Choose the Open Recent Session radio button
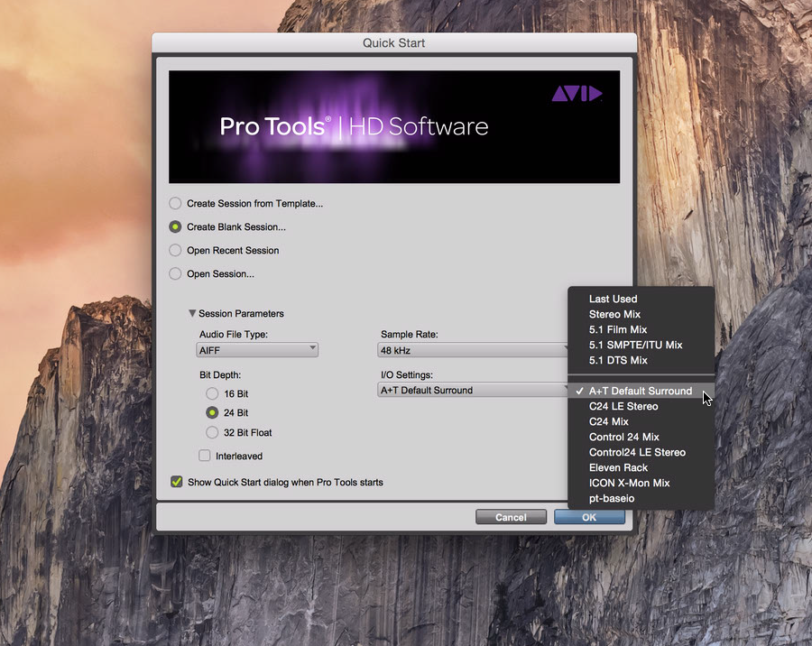This screenshot has height=646, width=812. pyautogui.click(x=176, y=251)
